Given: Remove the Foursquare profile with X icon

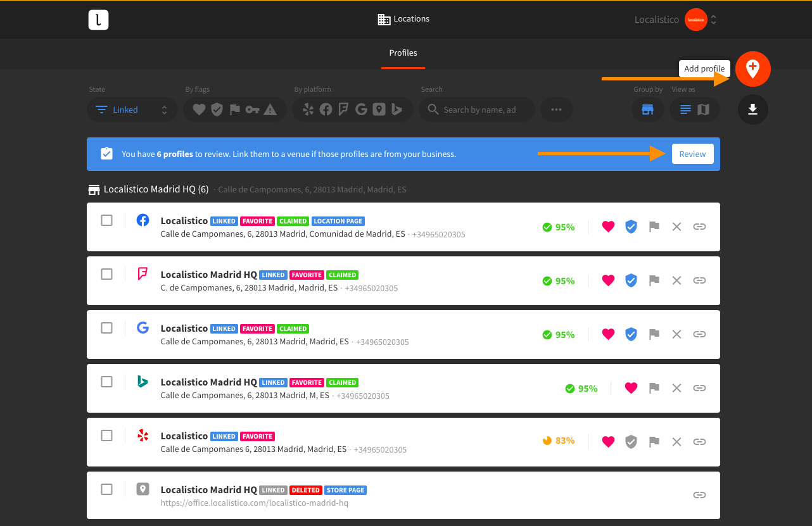Looking at the screenshot, I should [676, 280].
